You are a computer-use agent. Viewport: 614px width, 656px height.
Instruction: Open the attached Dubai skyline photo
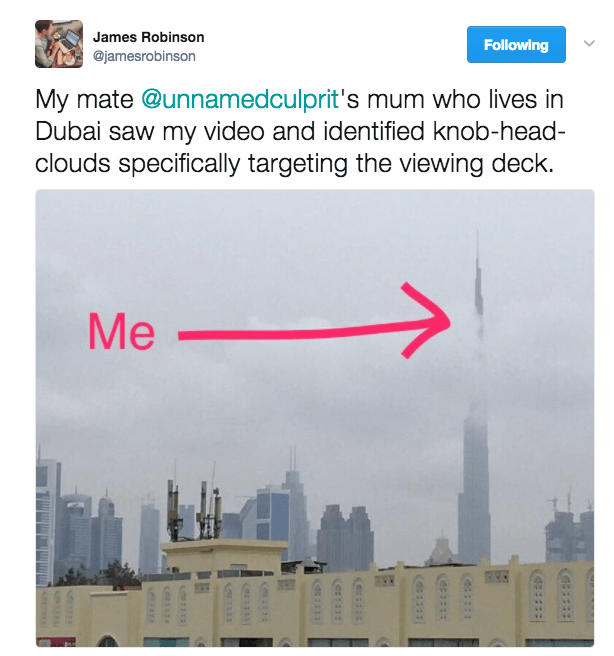pos(315,418)
